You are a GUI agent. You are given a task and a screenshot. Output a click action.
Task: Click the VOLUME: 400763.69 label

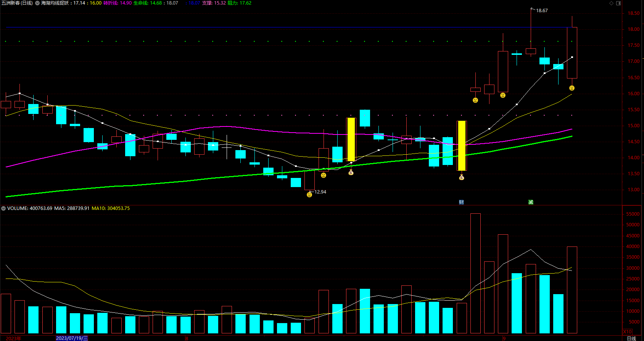click(x=30, y=208)
